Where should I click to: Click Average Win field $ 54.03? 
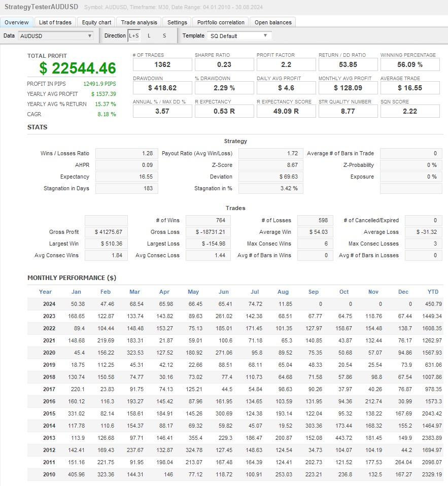[315, 232]
